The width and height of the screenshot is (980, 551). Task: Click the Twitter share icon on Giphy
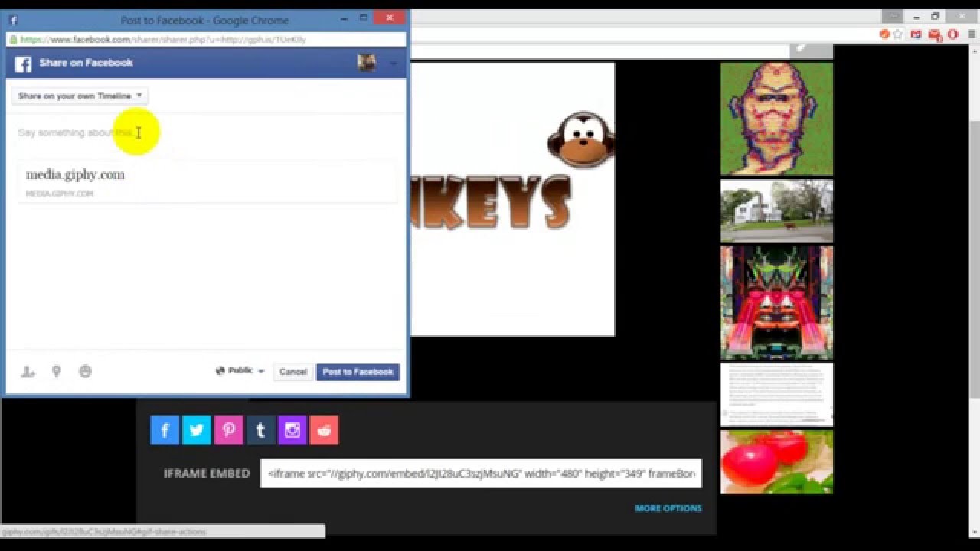tap(197, 430)
